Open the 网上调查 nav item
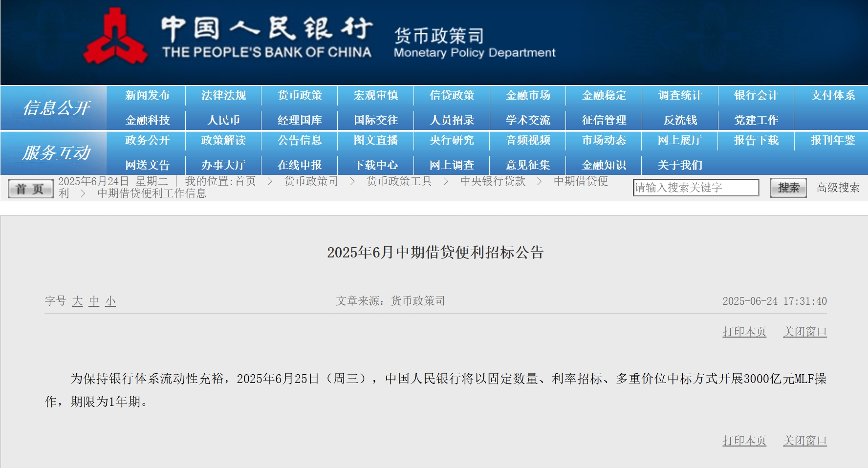The height and width of the screenshot is (468, 868). click(x=452, y=165)
